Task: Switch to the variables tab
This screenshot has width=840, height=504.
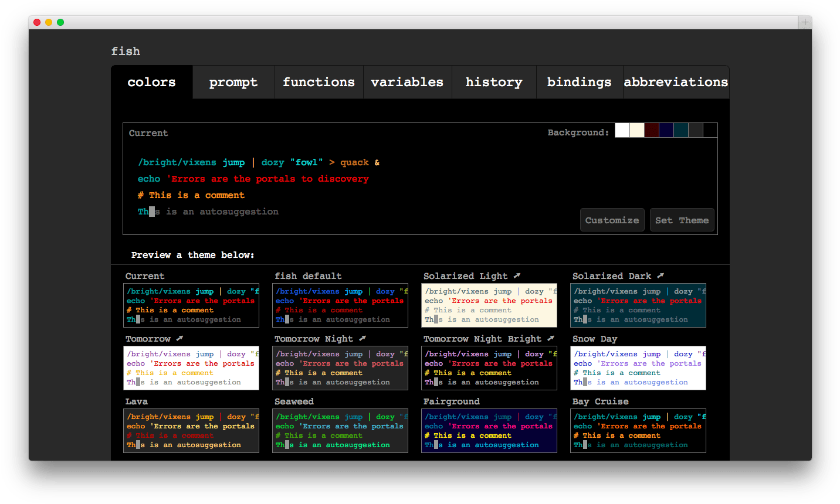Action: (407, 82)
